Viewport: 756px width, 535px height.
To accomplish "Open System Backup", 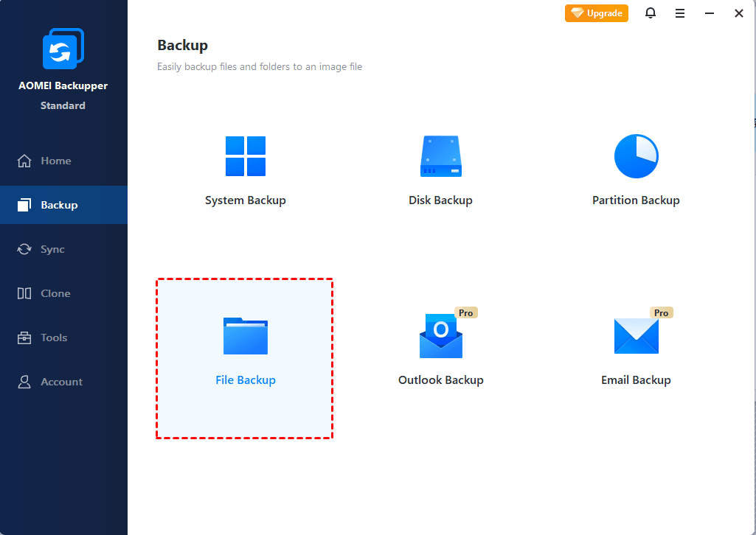I will pyautogui.click(x=245, y=169).
